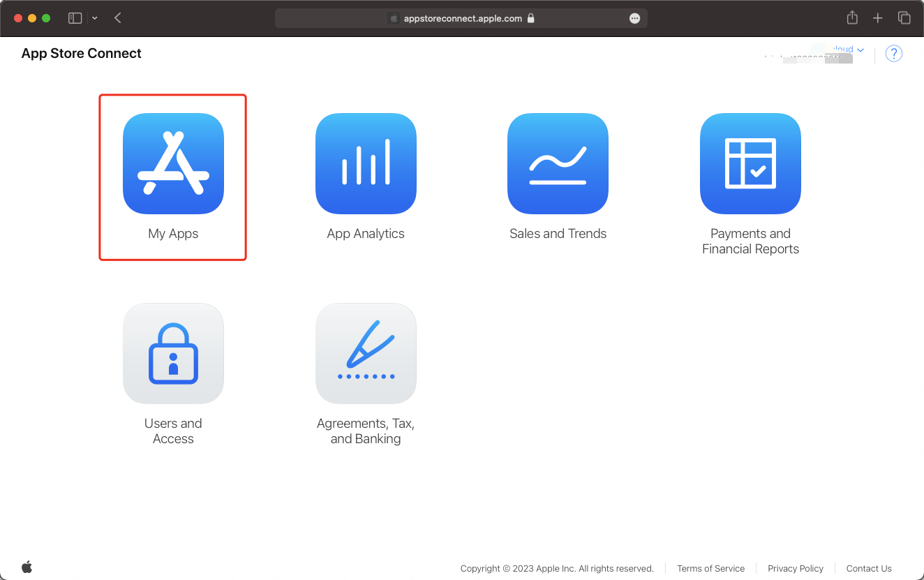Open the App Analytics bar chart icon

(x=366, y=163)
